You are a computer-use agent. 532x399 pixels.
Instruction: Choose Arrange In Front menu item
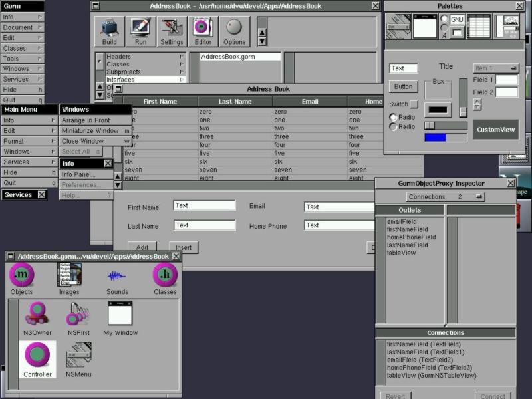(86, 120)
